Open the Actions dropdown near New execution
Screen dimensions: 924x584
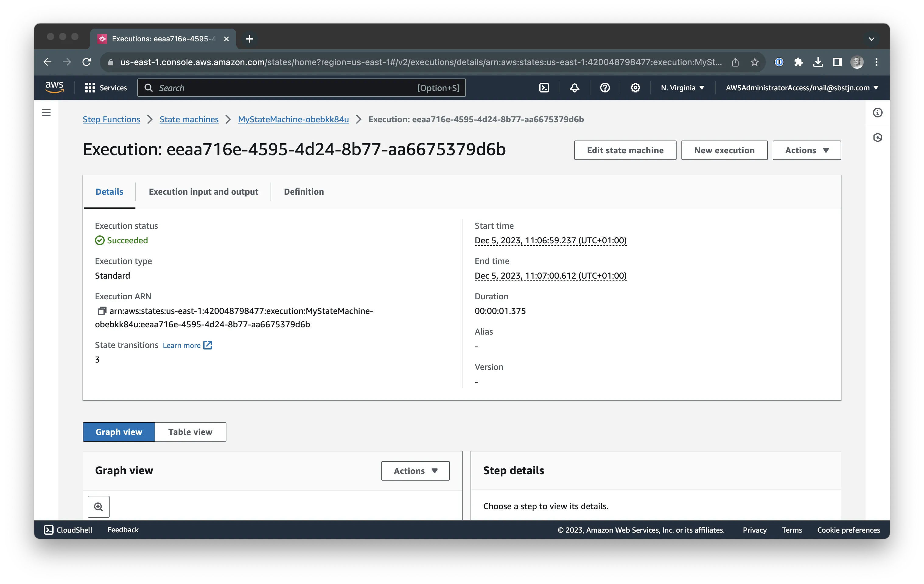(x=806, y=150)
